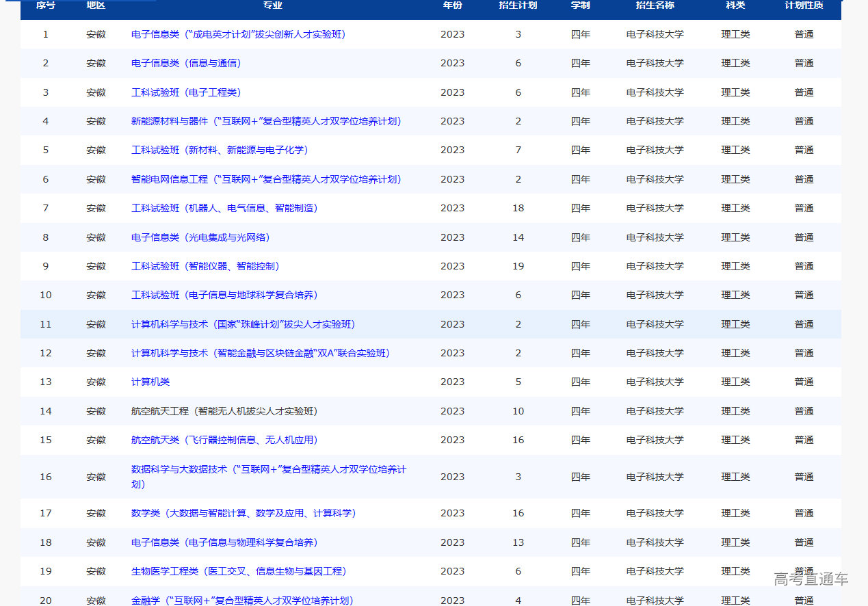
Task: Click the 专业 column header
Action: click(272, 5)
